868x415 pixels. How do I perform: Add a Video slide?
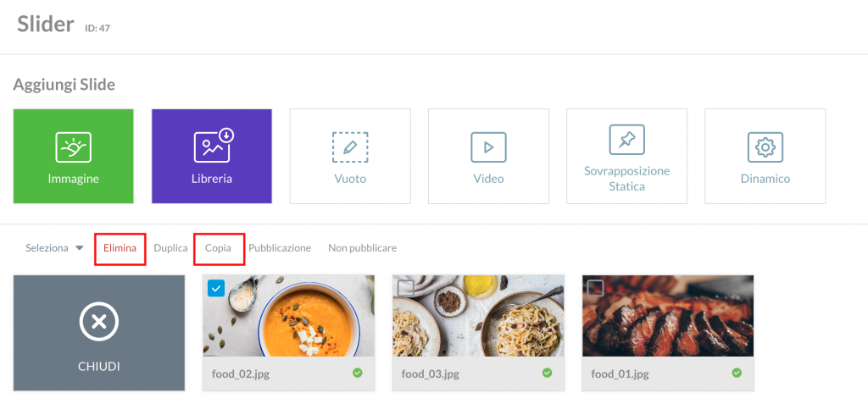(x=488, y=147)
